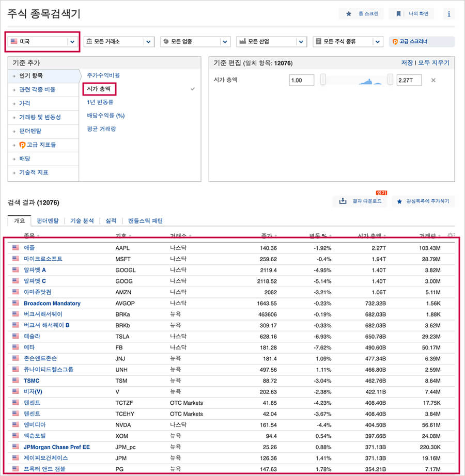Click the 시가 총액 checkmark icon

[193, 89]
